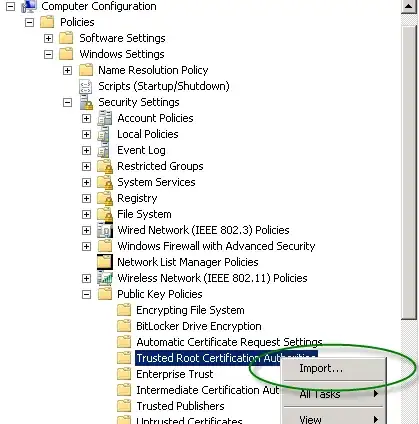This screenshot has height=424, width=419.
Task: Select the Trusted Publishers label
Action: (x=180, y=406)
